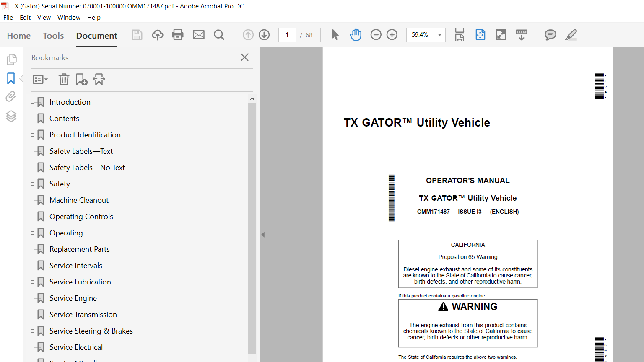
Task: Close the Bookmarks panel
Action: point(245,57)
